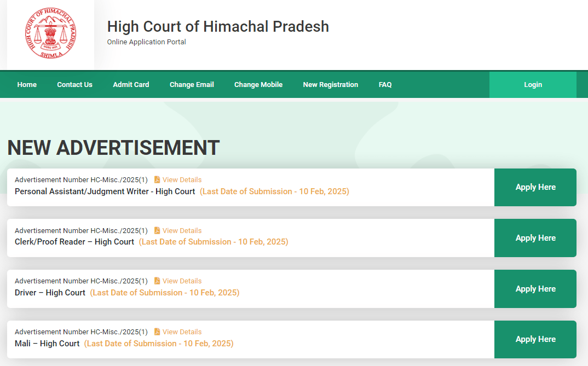Select Change Mobile in the navigation bar
Screen dimensions: 588x366
coord(258,85)
